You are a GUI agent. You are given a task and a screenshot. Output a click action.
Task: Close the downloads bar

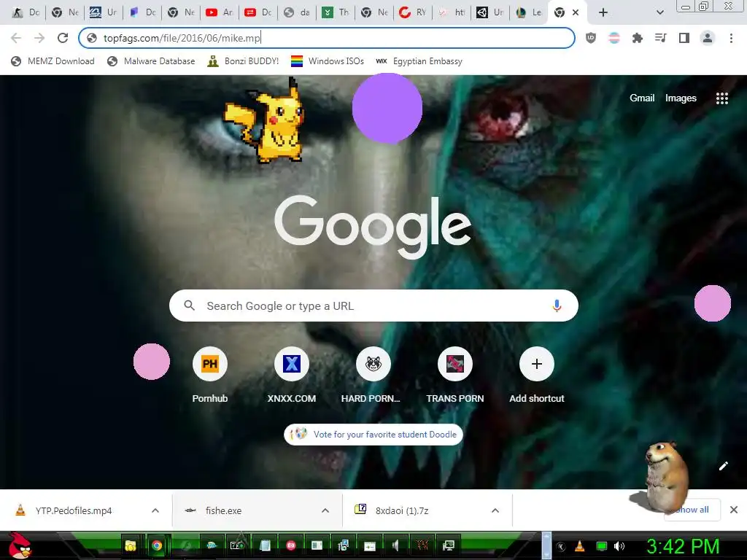tap(734, 510)
